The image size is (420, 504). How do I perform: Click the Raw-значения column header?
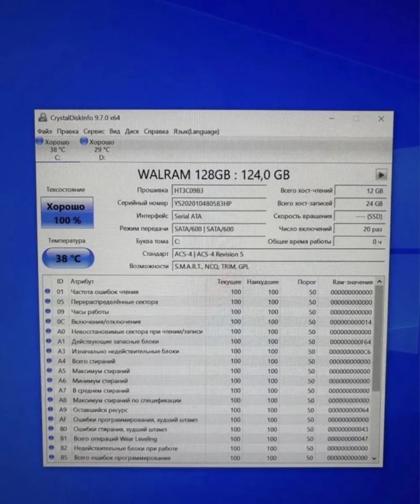pyautogui.click(x=352, y=282)
